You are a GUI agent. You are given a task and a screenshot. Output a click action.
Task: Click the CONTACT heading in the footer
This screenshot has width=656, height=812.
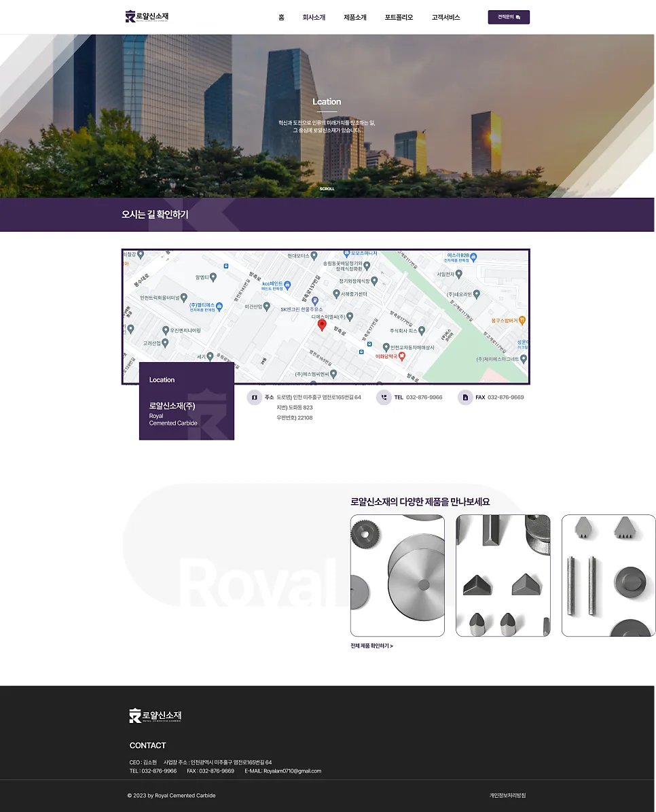point(147,745)
